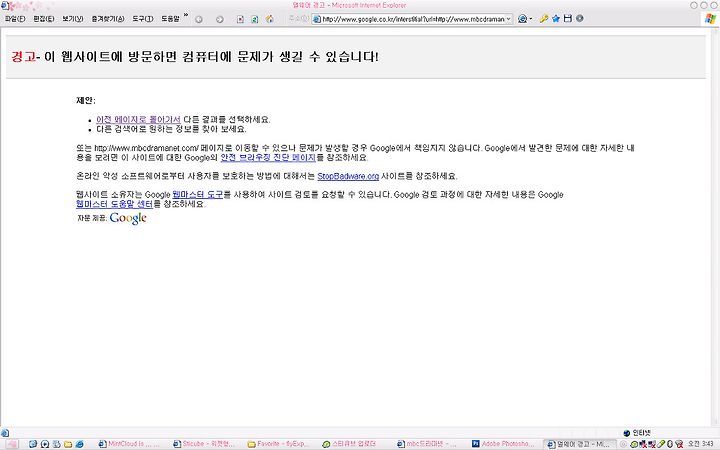Image resolution: width=720 pixels, height=450 pixels.
Task: Select the 멀웨어 경고 IE taskbar button
Action: tap(579, 444)
